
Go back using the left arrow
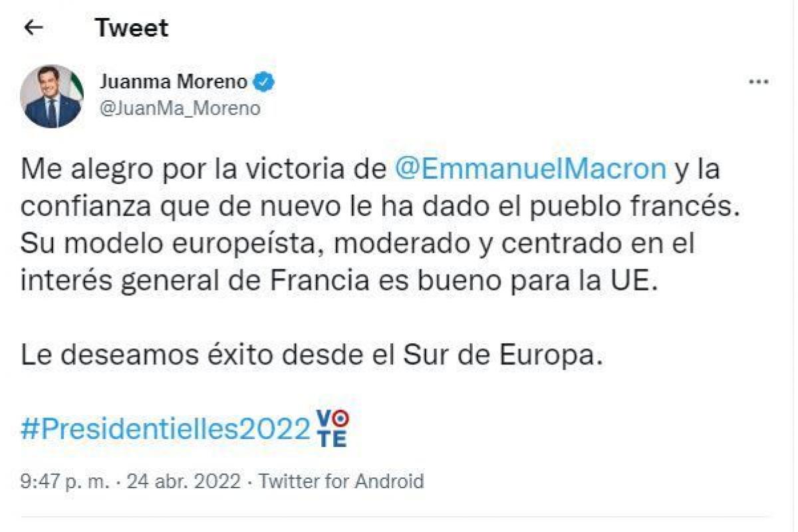pos(33,27)
